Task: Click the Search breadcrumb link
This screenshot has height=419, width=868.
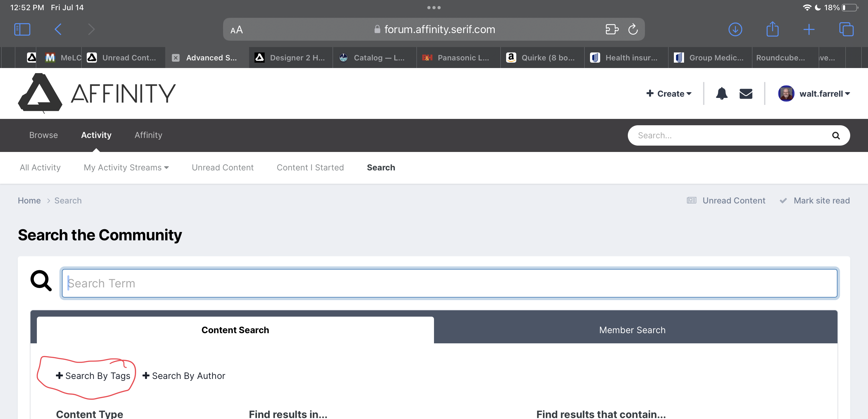Action: coord(68,201)
